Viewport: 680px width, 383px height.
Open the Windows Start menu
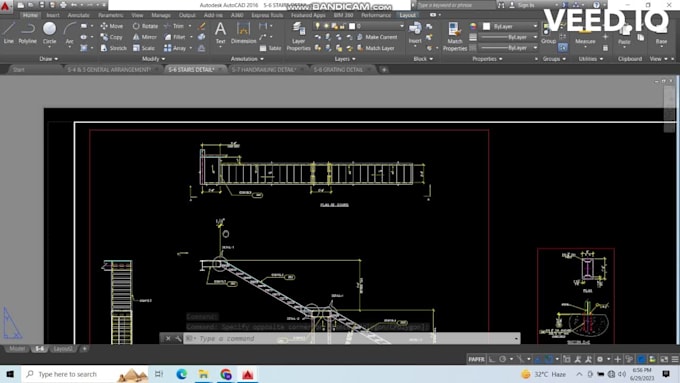pos(10,374)
